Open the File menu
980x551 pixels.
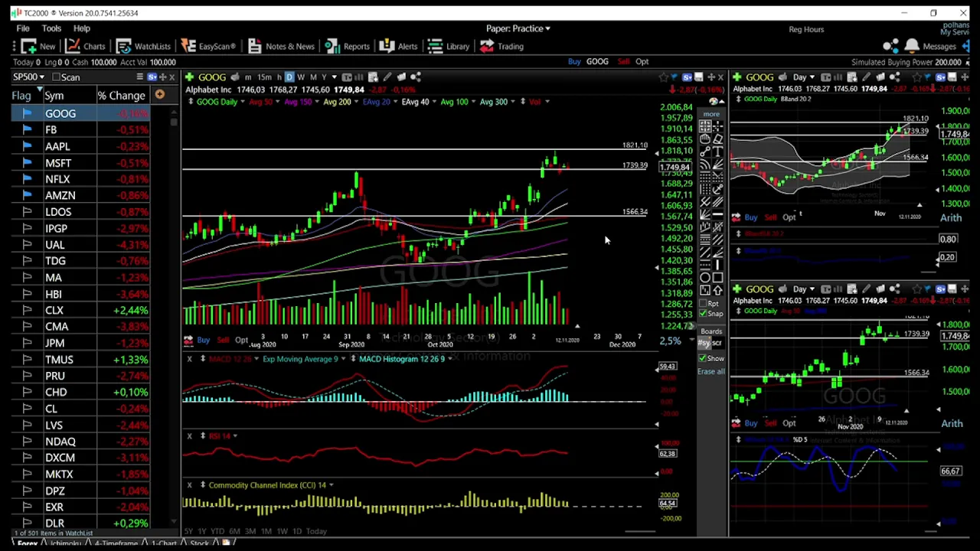coord(23,28)
